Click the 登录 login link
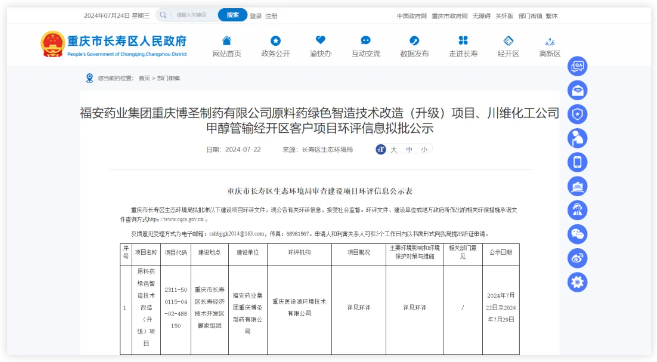 pyautogui.click(x=256, y=16)
